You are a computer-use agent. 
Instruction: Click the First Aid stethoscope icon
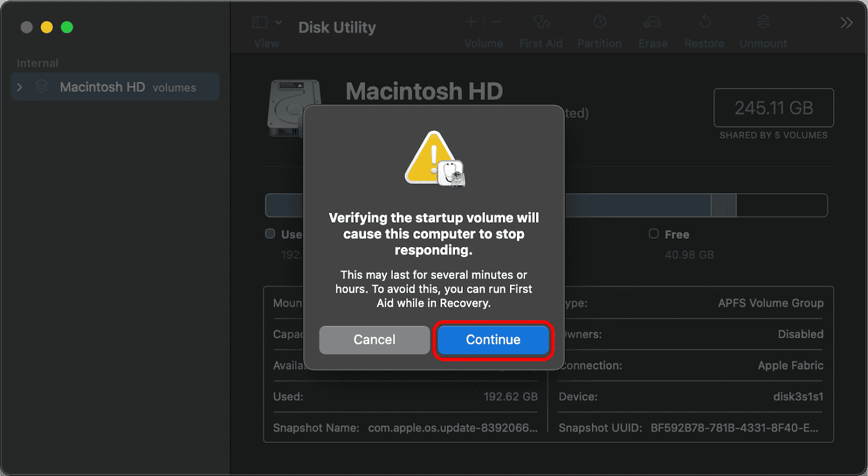click(x=541, y=22)
